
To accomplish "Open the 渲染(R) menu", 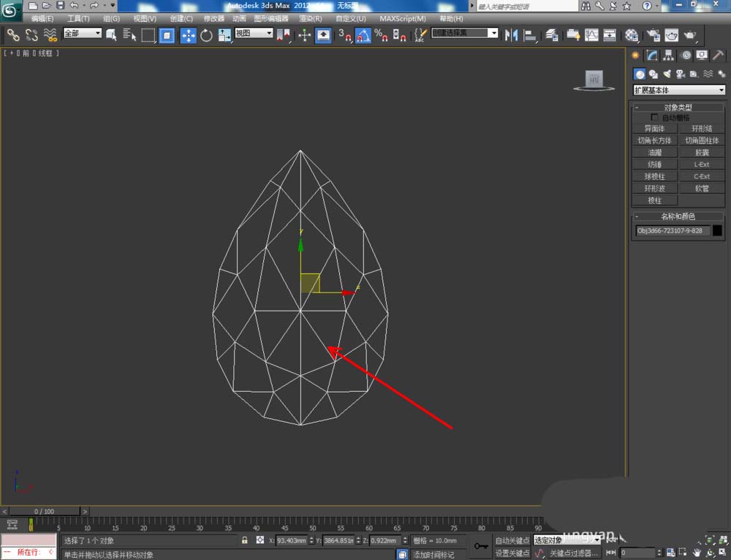I will tap(311, 18).
